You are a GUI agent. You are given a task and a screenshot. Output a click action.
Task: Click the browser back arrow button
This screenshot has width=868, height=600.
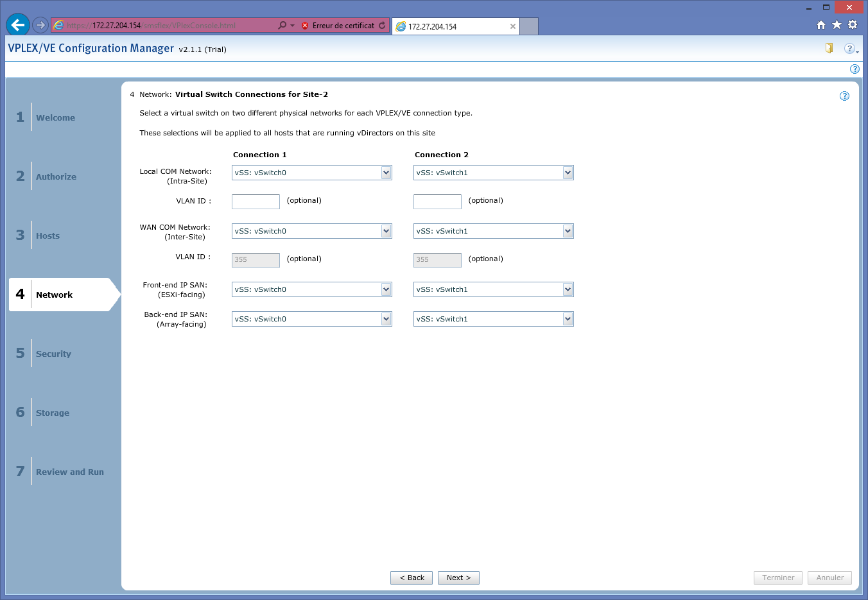(x=18, y=25)
